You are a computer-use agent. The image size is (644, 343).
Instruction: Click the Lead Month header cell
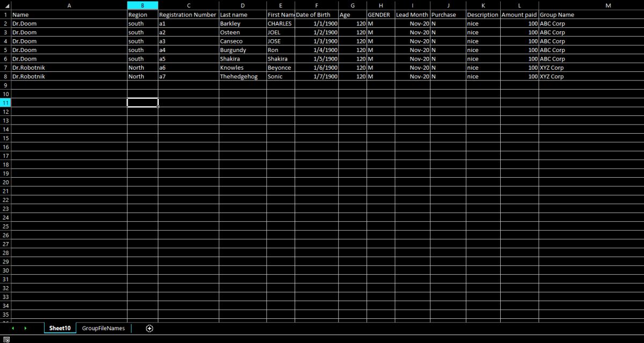pyautogui.click(x=413, y=14)
